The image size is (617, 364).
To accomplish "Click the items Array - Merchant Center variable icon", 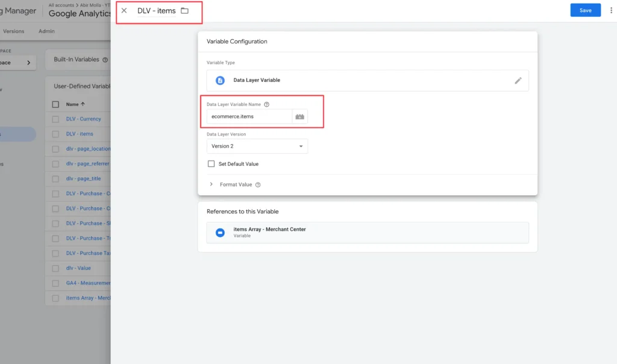I will pos(220,233).
